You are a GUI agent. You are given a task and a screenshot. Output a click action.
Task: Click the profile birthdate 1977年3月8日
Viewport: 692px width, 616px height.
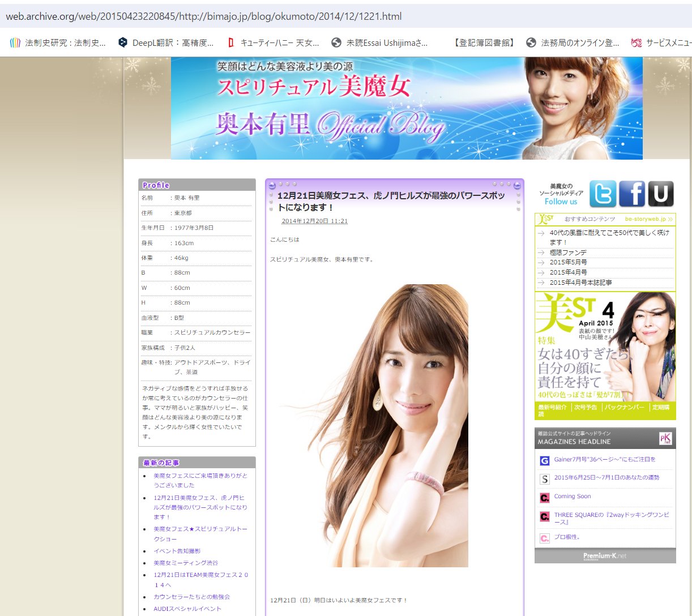194,228
